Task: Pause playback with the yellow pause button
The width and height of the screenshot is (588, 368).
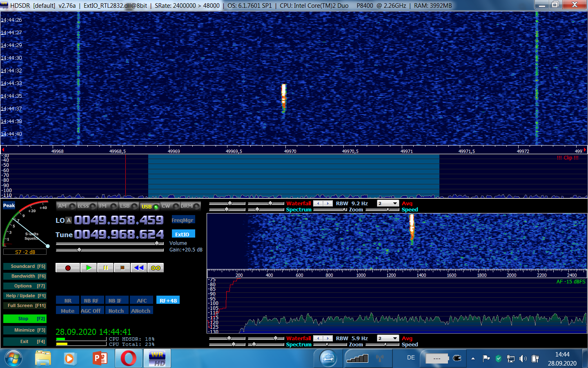Action: click(105, 268)
